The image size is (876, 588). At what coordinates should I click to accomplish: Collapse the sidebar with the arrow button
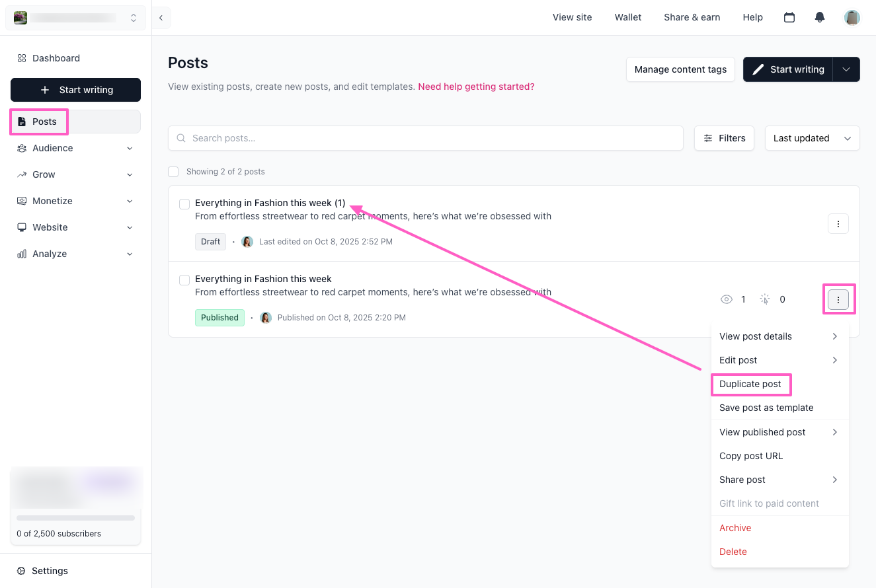tap(161, 18)
